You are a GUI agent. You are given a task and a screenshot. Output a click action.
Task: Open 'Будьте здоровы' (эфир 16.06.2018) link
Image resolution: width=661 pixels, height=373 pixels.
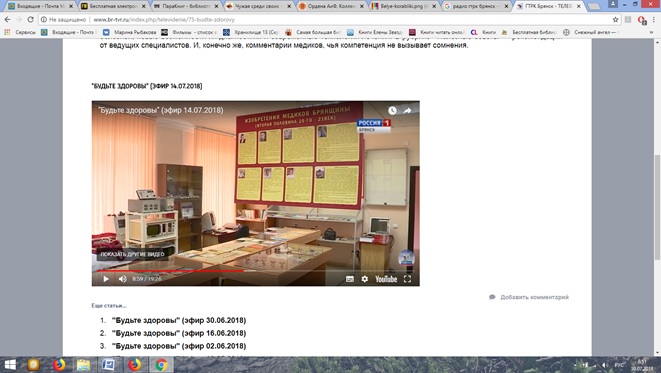179,333
